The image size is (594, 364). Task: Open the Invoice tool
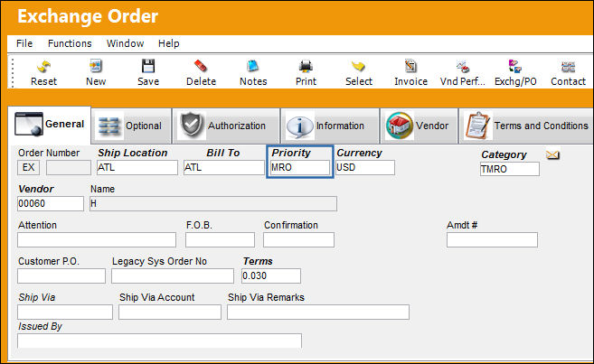[410, 72]
